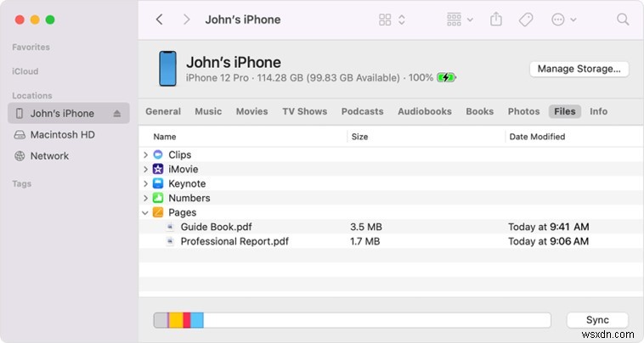Image resolution: width=644 pixels, height=343 pixels.
Task: Select the Pages row label
Action: tap(183, 212)
